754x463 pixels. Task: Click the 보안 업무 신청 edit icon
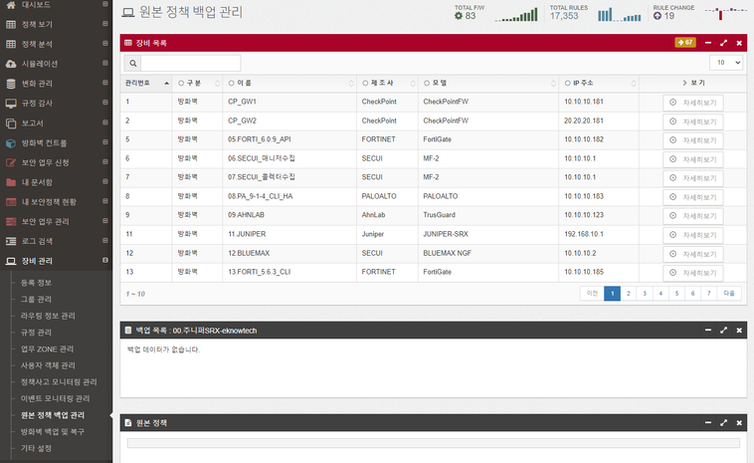coord(11,163)
